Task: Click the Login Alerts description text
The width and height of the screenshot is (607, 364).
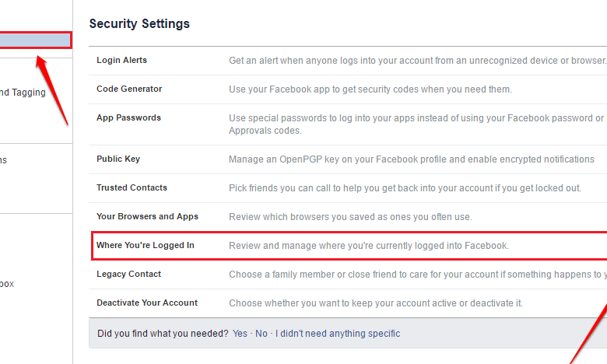Action: coord(418,61)
